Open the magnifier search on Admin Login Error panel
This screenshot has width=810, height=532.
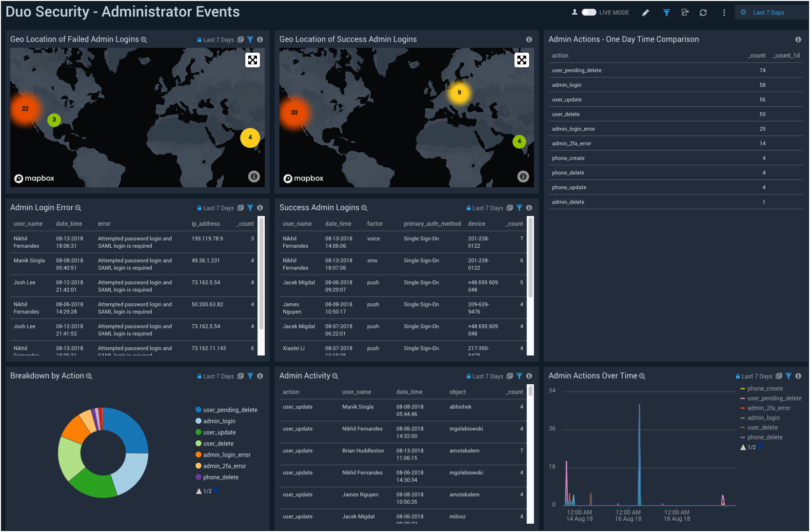click(79, 208)
